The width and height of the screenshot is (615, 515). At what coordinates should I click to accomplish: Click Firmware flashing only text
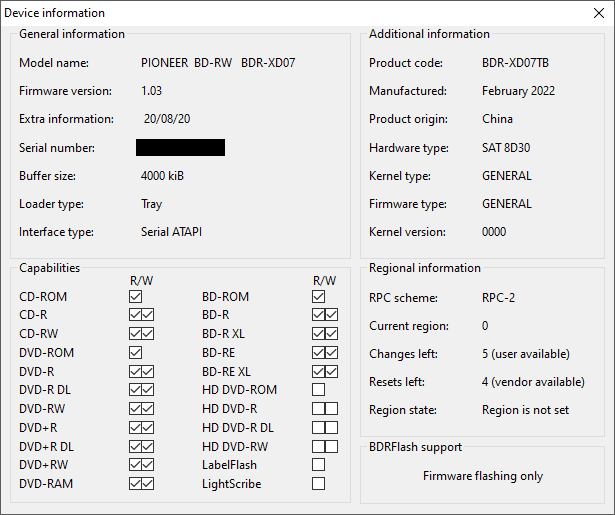tap(483, 476)
